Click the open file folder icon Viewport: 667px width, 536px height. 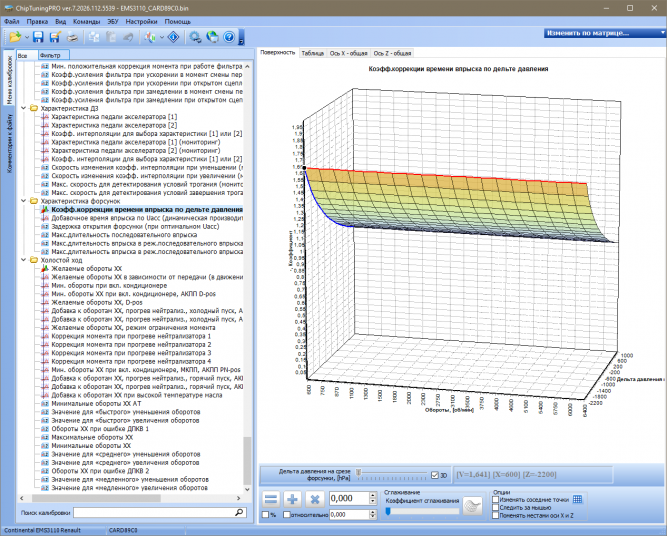(x=15, y=37)
